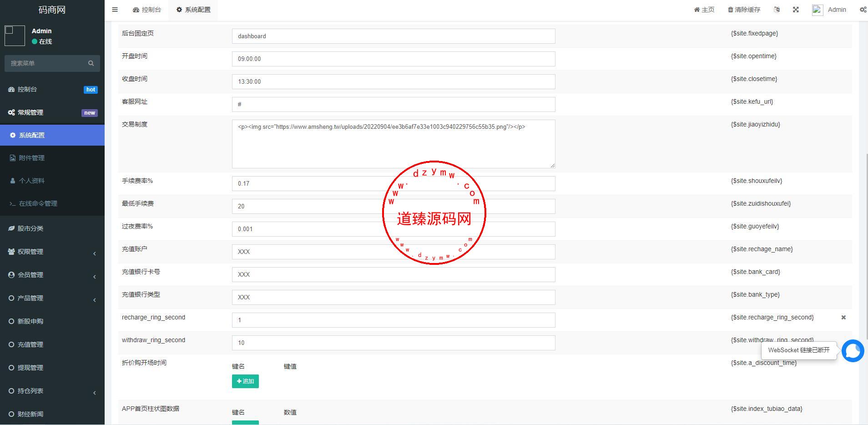Open the blue chat bubble widget
The height and width of the screenshot is (425, 868).
click(x=853, y=351)
